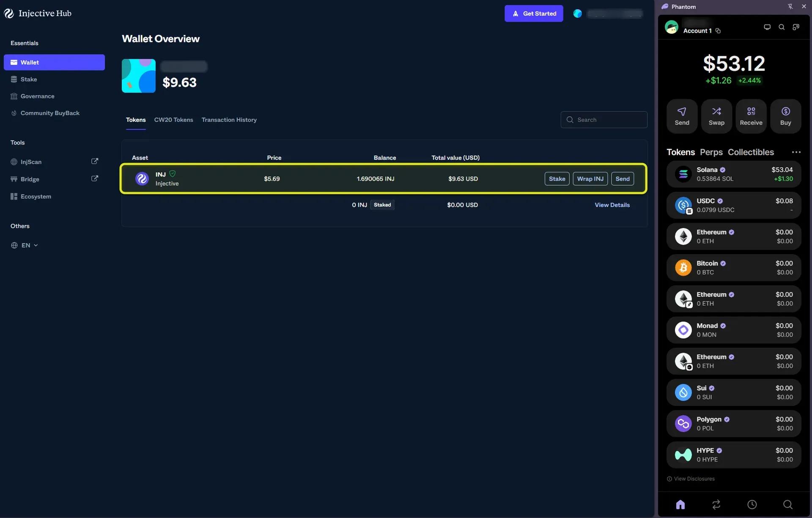
Task: Switch to Collectibles tab in Phantom
Action: [x=751, y=152]
